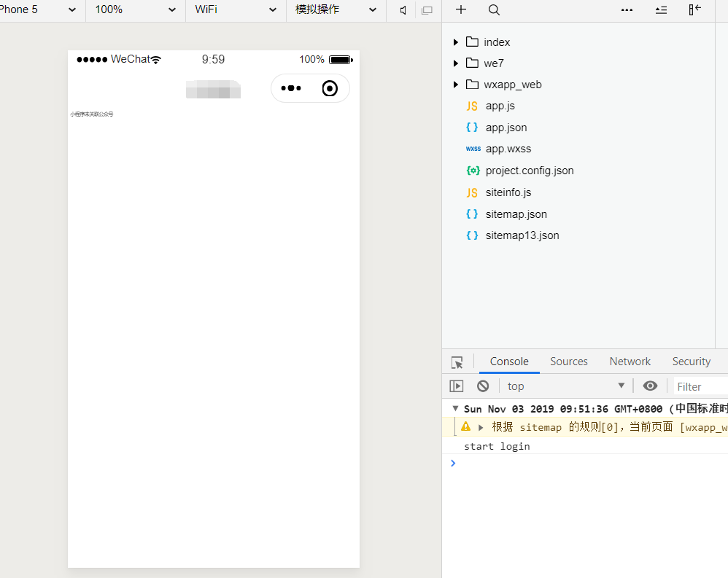Switch to the Sources tab

click(x=568, y=362)
